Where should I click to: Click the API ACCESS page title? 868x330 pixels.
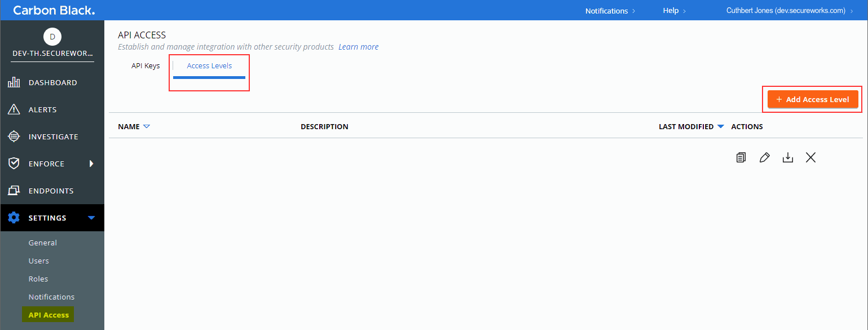pyautogui.click(x=142, y=36)
